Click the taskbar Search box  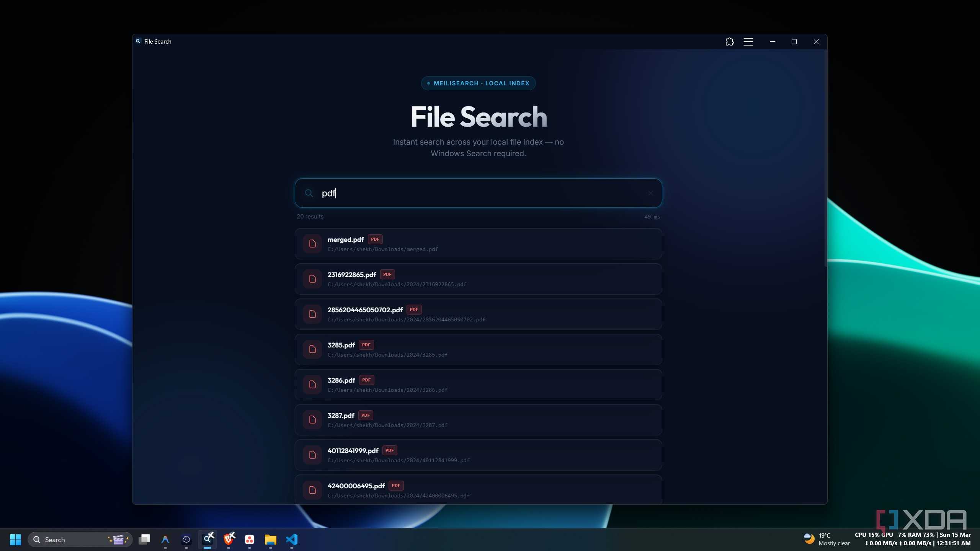click(x=80, y=540)
